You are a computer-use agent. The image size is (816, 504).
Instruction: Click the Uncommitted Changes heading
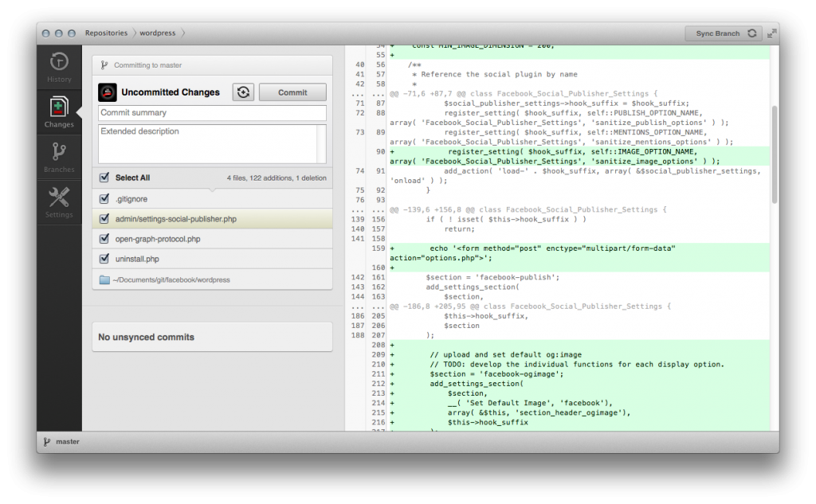tap(171, 92)
